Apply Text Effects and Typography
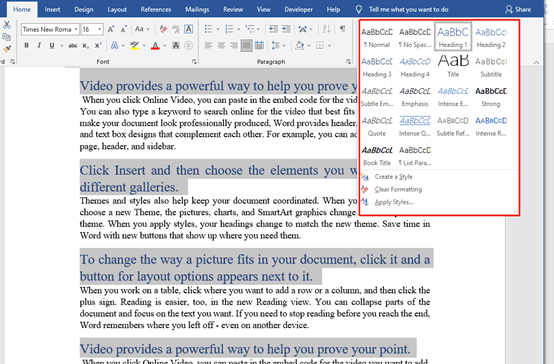 tap(114, 45)
